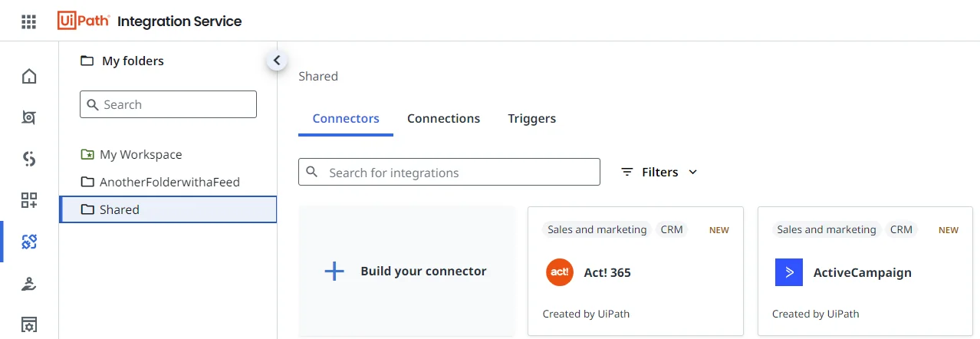This screenshot has width=980, height=339.
Task: Open the Act! 365 connector card
Action: [635, 271]
